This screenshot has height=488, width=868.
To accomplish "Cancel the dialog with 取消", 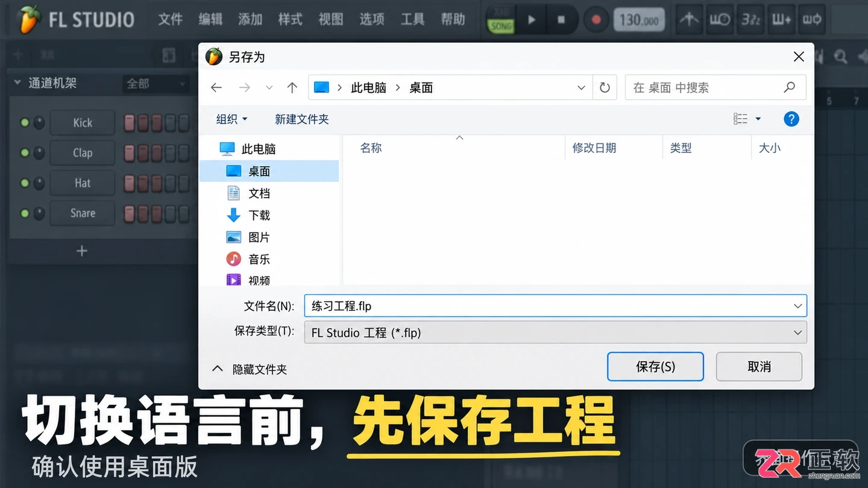I will pos(759,366).
